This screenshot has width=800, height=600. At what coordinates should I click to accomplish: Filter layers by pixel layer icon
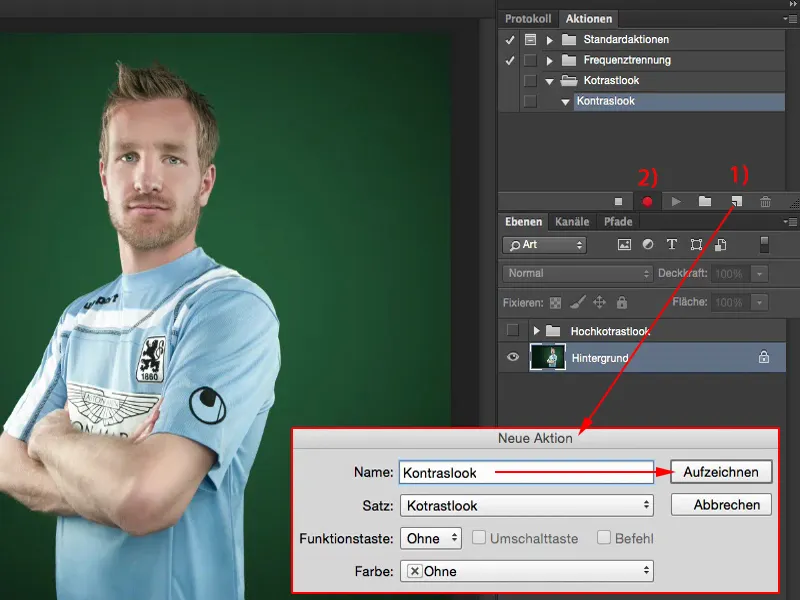pyautogui.click(x=624, y=244)
